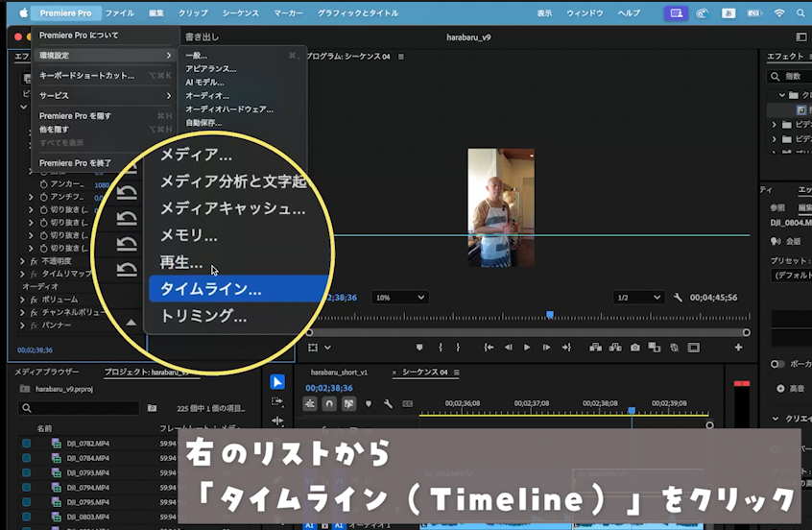
Task: Open the program panel menu icon
Action: 401,57
